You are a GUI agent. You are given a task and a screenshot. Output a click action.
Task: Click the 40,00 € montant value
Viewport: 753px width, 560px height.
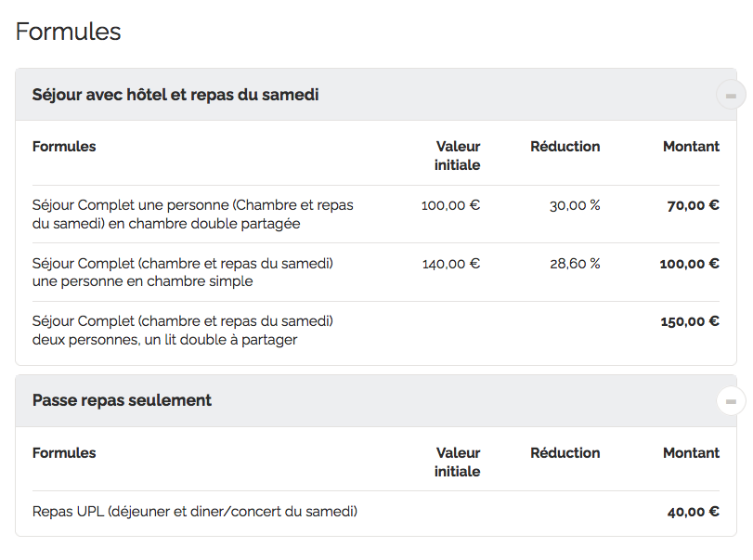click(693, 512)
